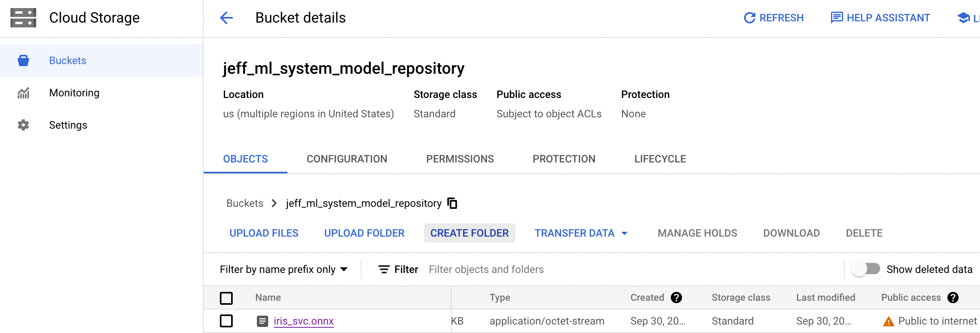This screenshot has width=980, height=333.
Task: Open the Lifecycle tab
Action: pos(660,159)
